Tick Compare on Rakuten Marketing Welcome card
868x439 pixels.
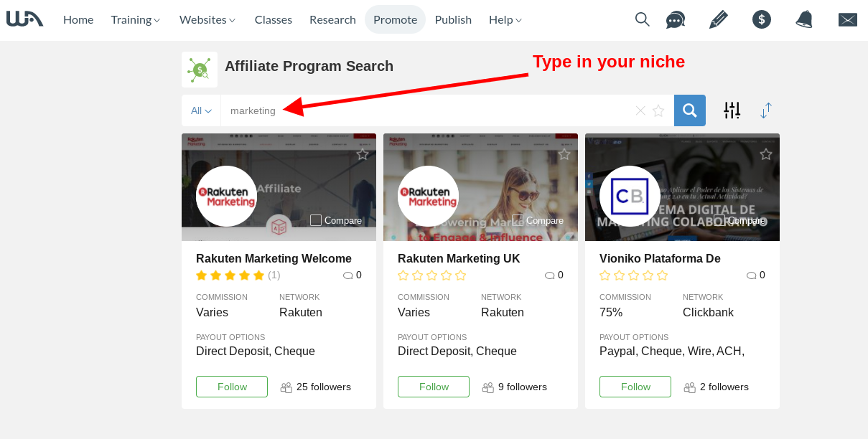316,220
